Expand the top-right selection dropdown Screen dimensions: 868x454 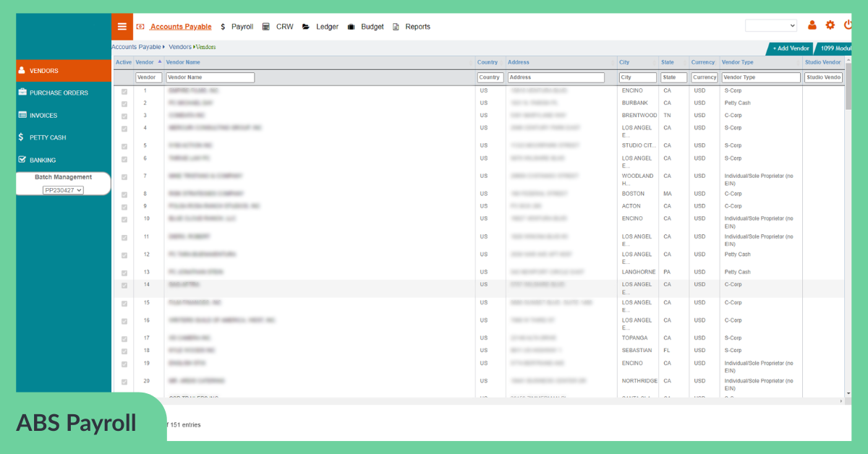(x=771, y=25)
